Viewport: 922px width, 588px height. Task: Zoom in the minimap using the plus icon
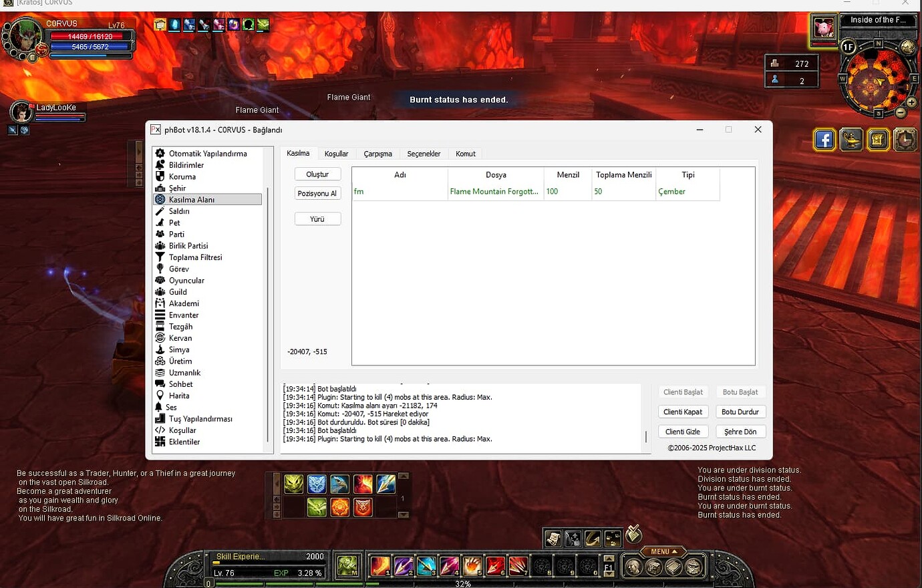[911, 104]
